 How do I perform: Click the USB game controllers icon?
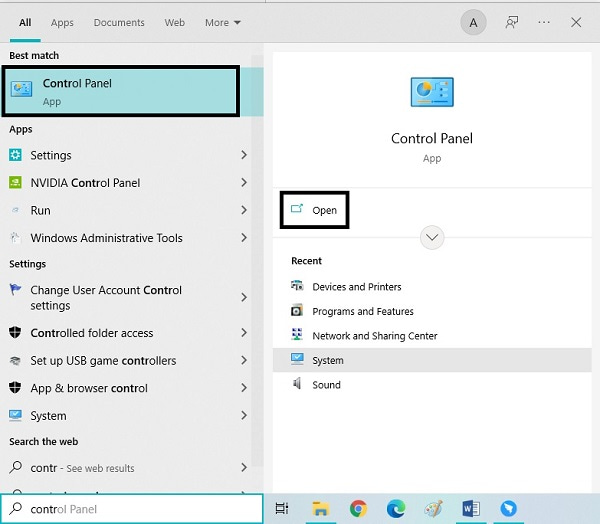[x=15, y=360]
